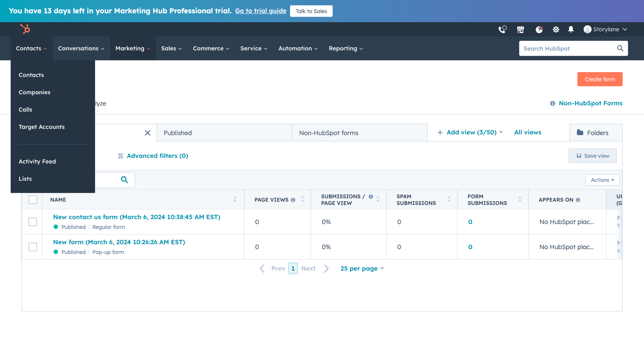Check the New form Pop-up row checkbox

pos(33,247)
